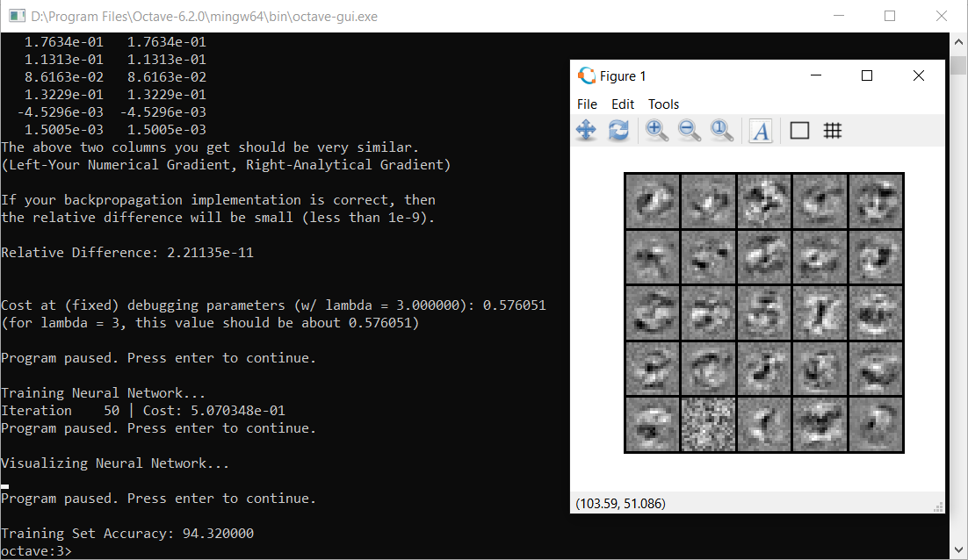Click the octave-gui.exe path in title bar
Viewport: 968px width, 560px height.
point(205,17)
